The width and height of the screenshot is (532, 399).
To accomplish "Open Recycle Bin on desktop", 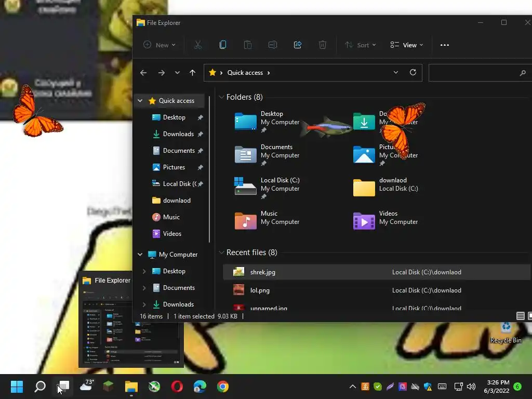I will 506,332.
